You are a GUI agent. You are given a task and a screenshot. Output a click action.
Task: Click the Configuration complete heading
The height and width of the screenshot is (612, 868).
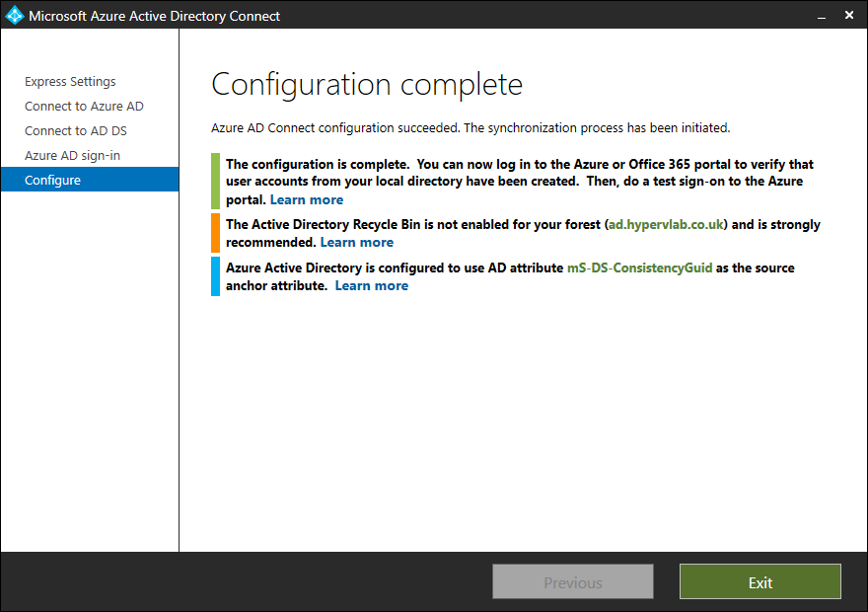[367, 85]
